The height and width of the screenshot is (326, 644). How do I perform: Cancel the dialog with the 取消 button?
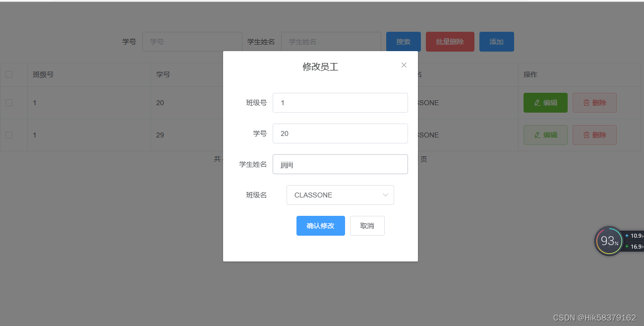pos(367,226)
